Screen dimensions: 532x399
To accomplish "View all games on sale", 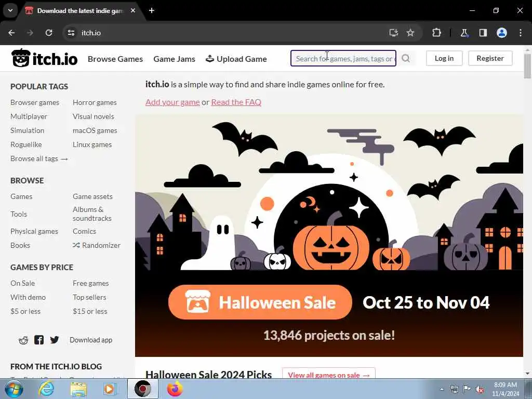I will coord(329,375).
